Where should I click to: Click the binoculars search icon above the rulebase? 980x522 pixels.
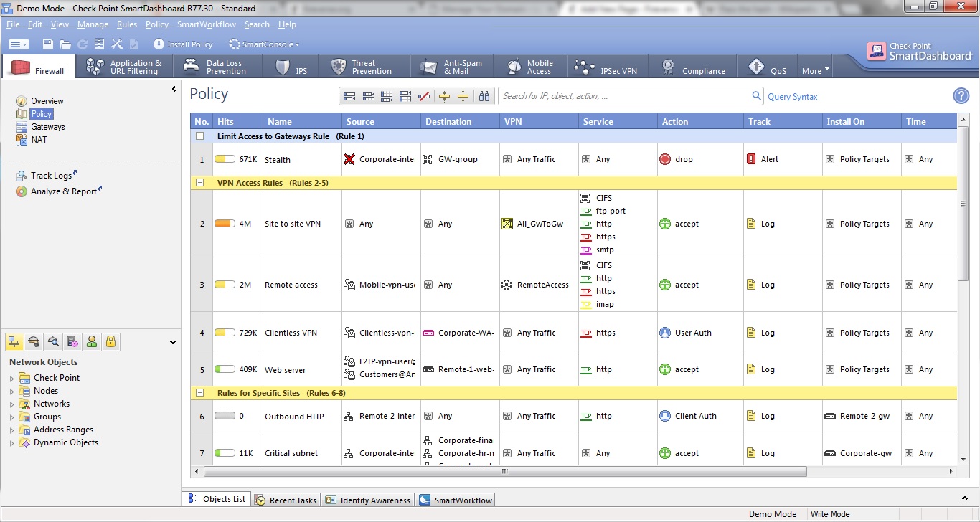[x=484, y=95]
